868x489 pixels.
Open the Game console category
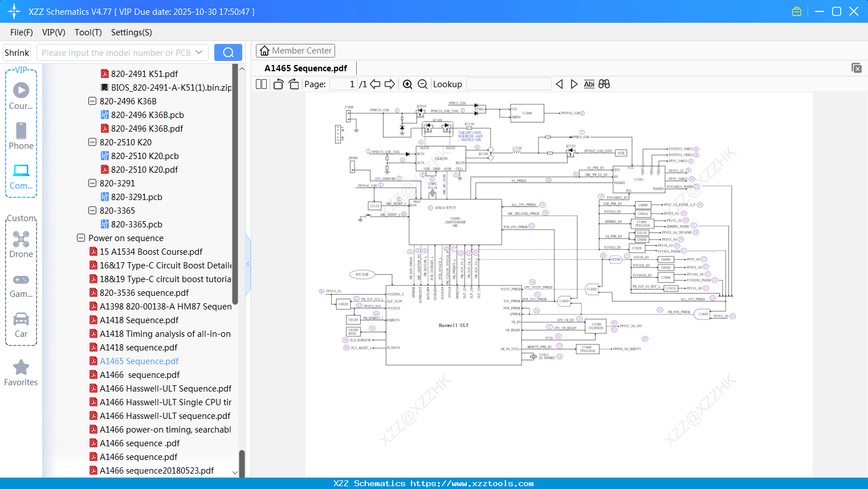[21, 285]
